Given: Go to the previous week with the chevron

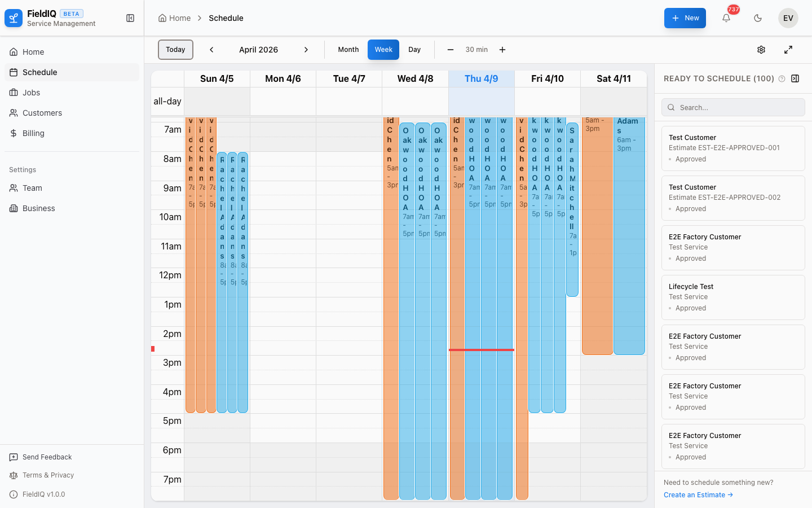Looking at the screenshot, I should [211, 50].
